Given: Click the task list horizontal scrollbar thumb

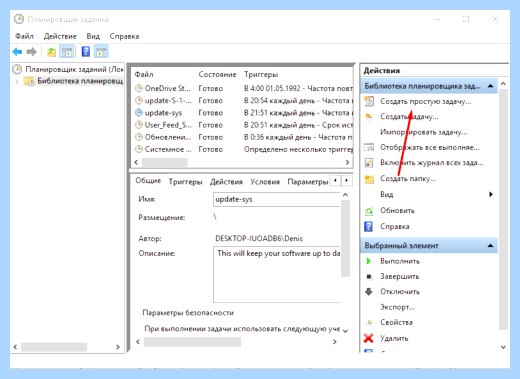Looking at the screenshot, I should click(165, 162).
